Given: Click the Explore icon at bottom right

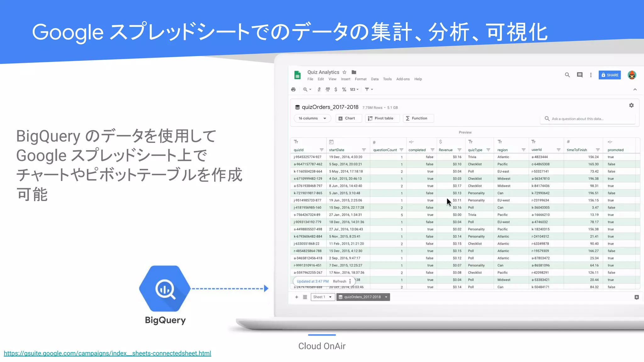Looking at the screenshot, I should click(636, 297).
